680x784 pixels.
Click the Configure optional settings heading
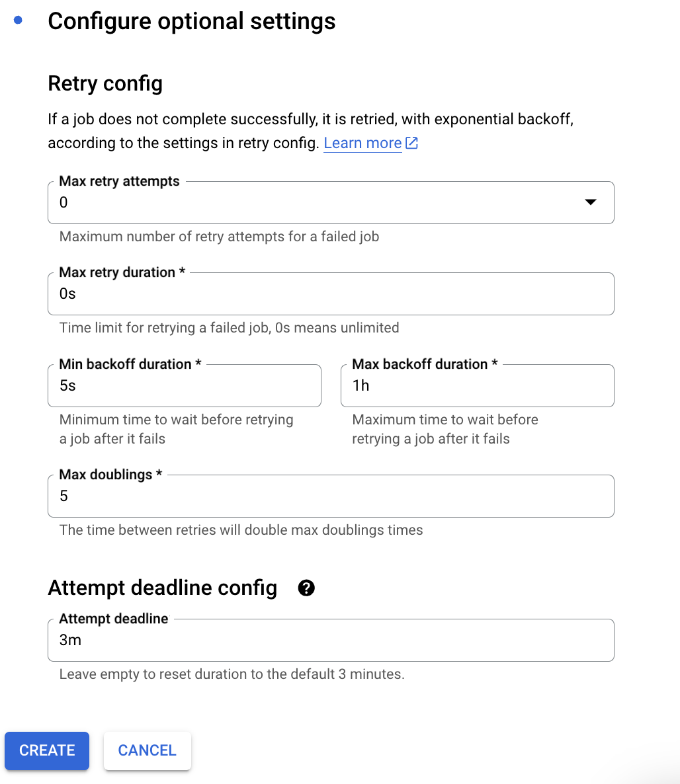click(x=192, y=22)
